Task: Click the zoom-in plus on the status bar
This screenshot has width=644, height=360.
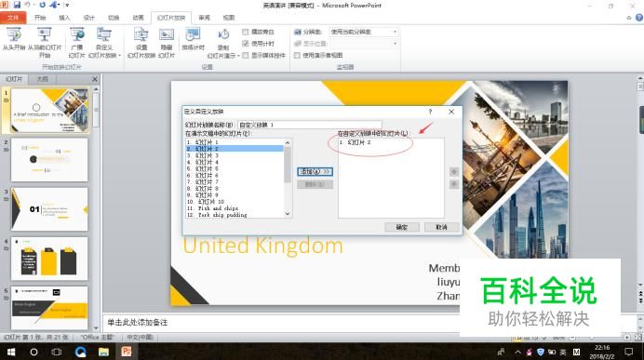Action: point(627,338)
